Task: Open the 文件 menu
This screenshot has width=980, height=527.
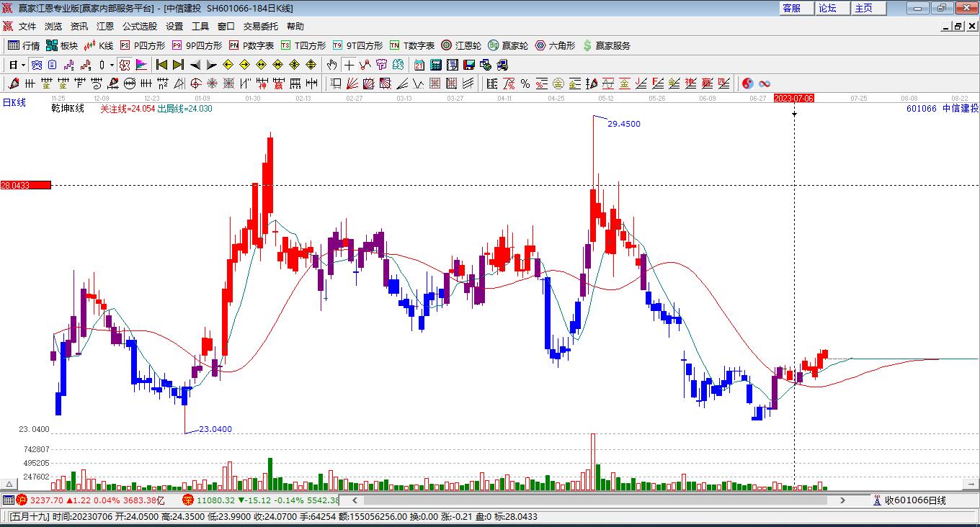Action: point(27,27)
